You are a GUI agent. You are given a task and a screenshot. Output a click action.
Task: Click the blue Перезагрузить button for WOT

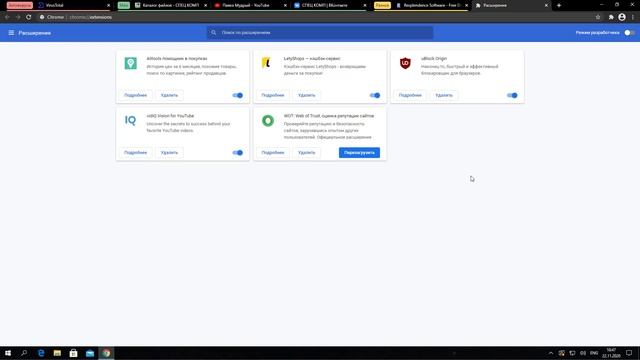[359, 153]
